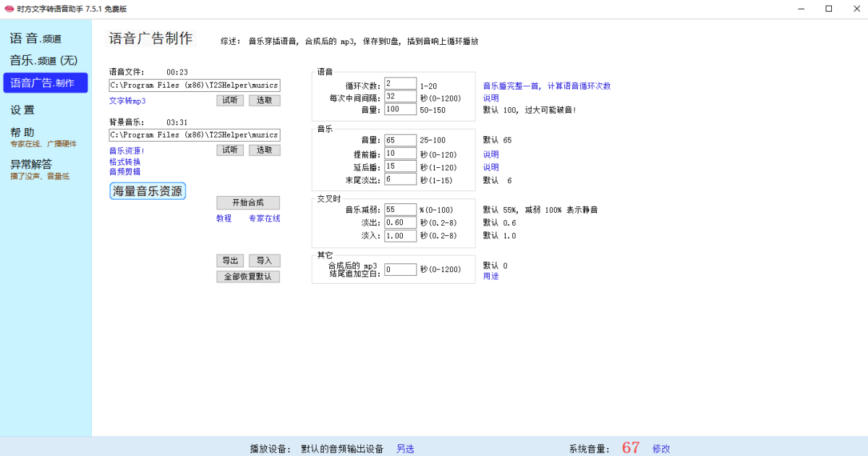
Task: Open the 格式转换 conversion tool link
Action: tap(123, 162)
